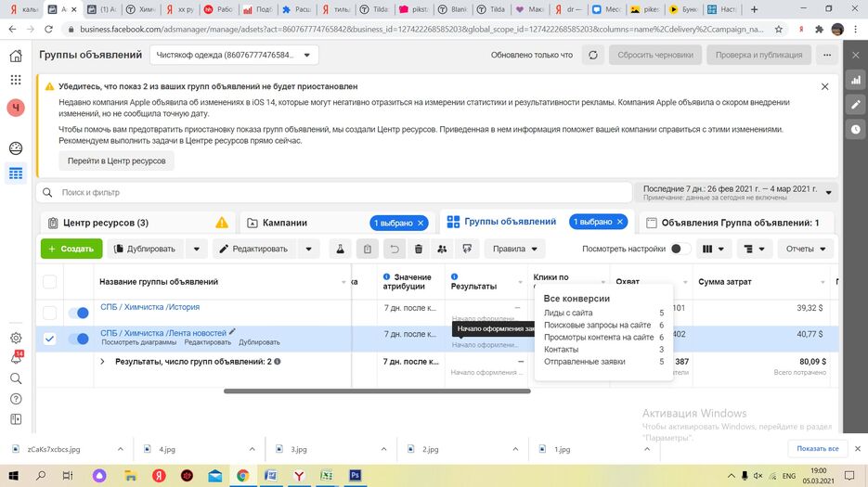Click pencil next to Лента новостей name
The image size is (868, 487).
232,332
